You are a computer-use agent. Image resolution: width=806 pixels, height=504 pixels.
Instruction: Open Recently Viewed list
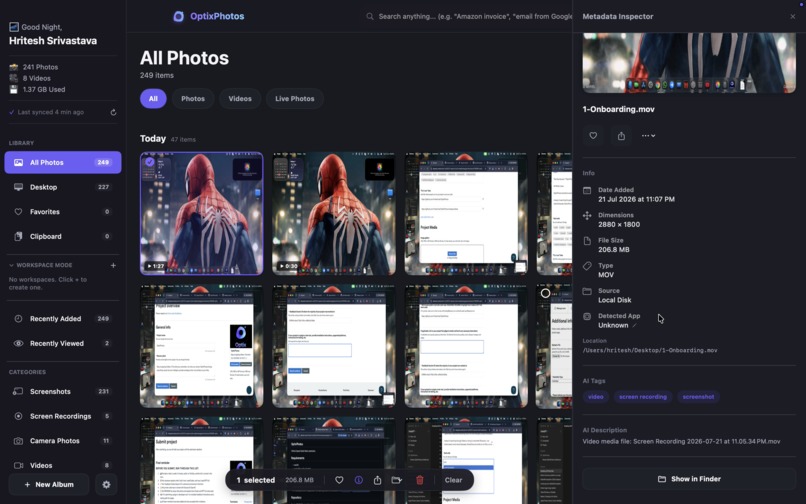point(63,344)
